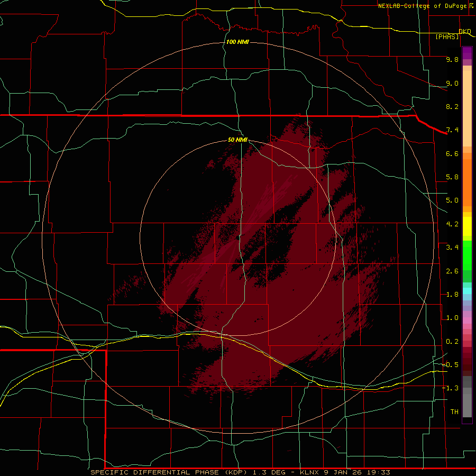Viewport: 476px width, 476px height.
Task: Click the 1.8 value on the color scale
Action: point(452,295)
